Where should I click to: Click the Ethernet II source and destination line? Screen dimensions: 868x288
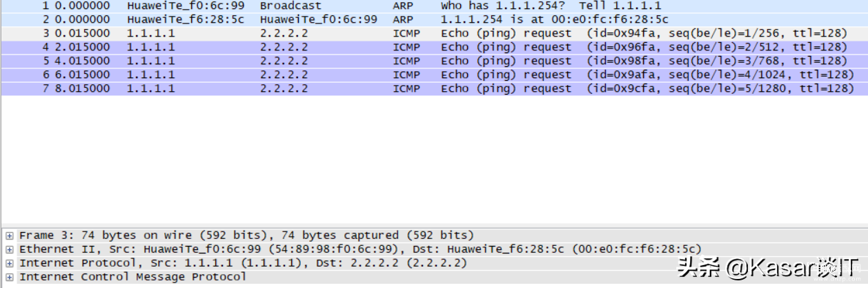click(x=360, y=249)
